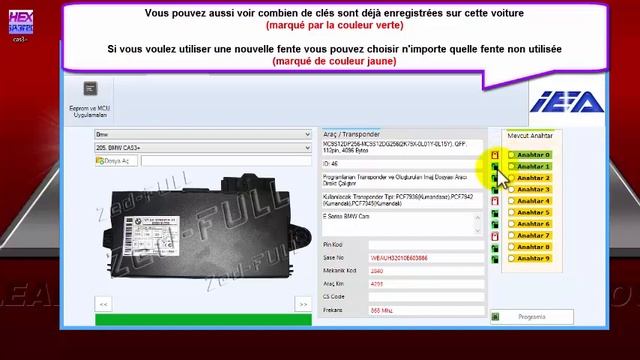Screen dimensions: 640x360
Task: Click the Mekanik Kod field
Action: coord(427,271)
